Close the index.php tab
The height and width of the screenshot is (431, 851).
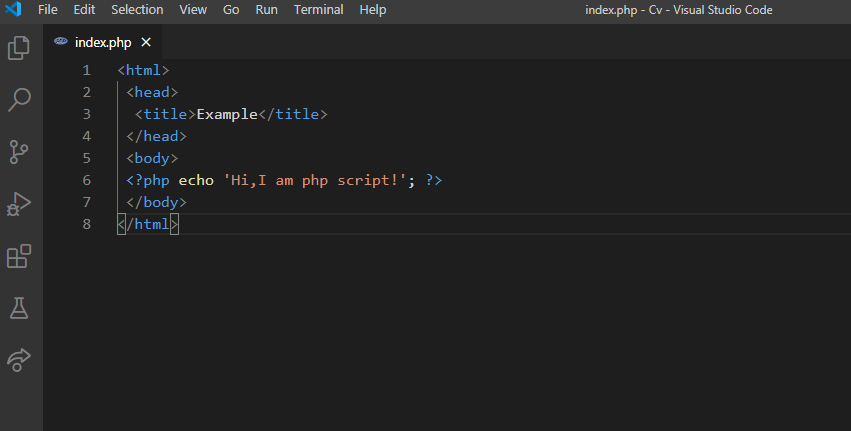coord(146,42)
